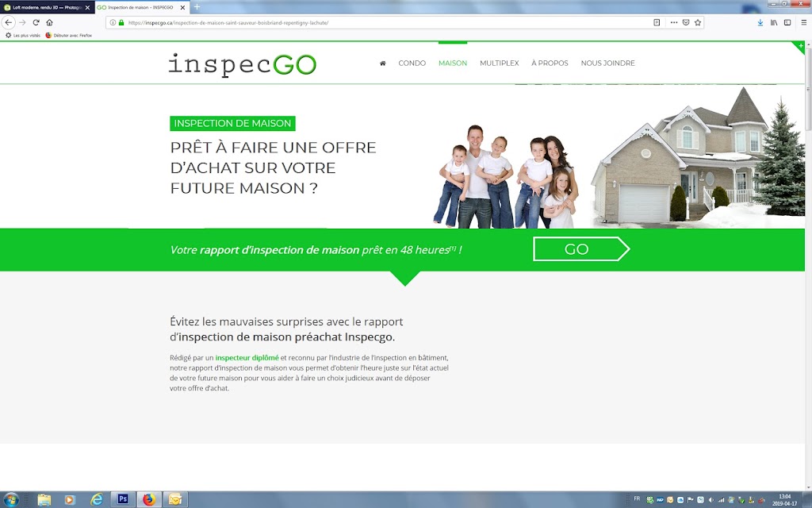
Task: Toggle the Firefox sidebar icon
Action: (x=787, y=22)
